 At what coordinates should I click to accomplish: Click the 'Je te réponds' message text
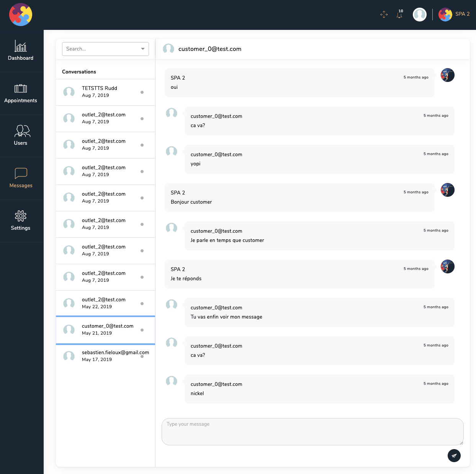pos(186,278)
